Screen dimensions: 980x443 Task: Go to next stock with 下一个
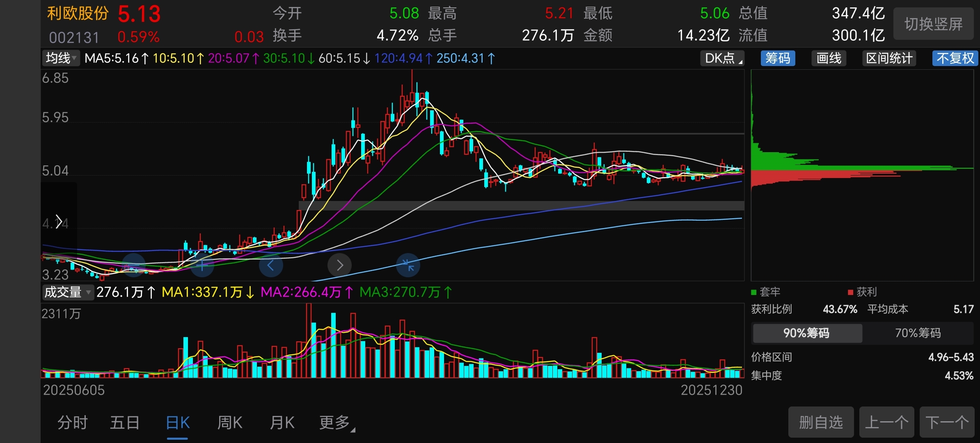coord(947,422)
